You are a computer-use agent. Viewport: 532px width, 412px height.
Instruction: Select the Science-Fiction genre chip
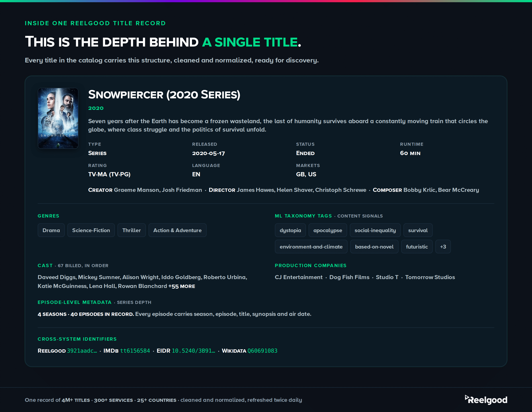point(91,230)
